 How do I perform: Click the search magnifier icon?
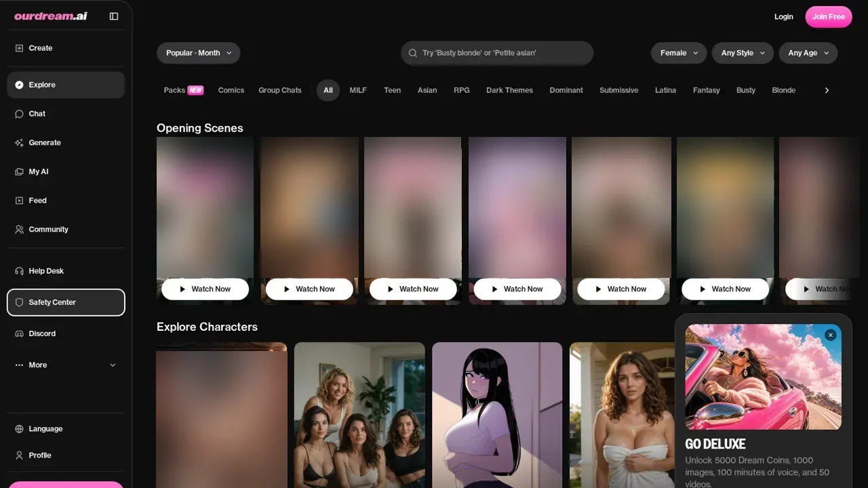tap(413, 53)
